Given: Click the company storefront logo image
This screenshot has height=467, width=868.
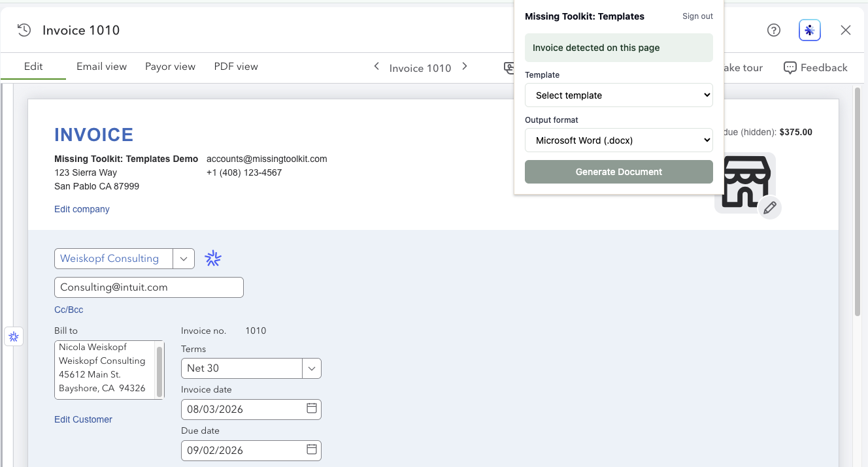Looking at the screenshot, I should 744,182.
